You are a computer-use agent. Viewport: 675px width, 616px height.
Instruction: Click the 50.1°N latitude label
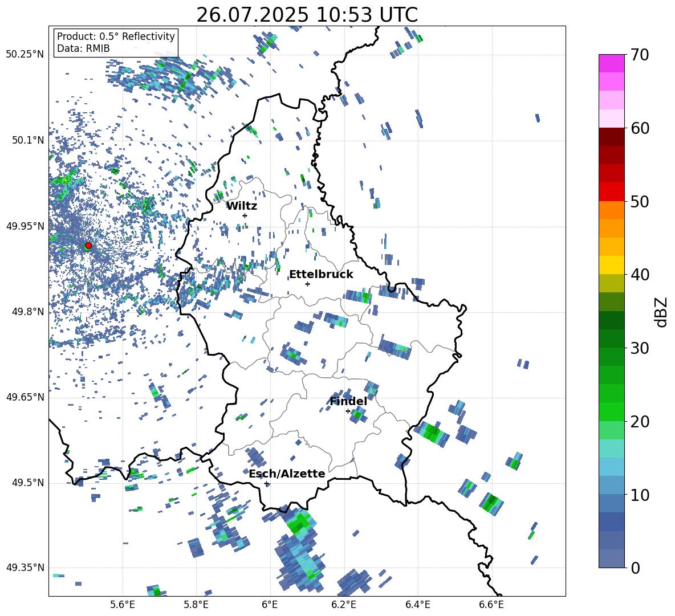tap(27, 140)
